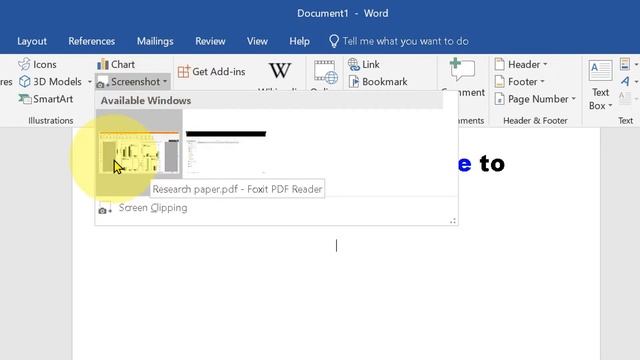Click the word 'to' in the document

[492, 163]
